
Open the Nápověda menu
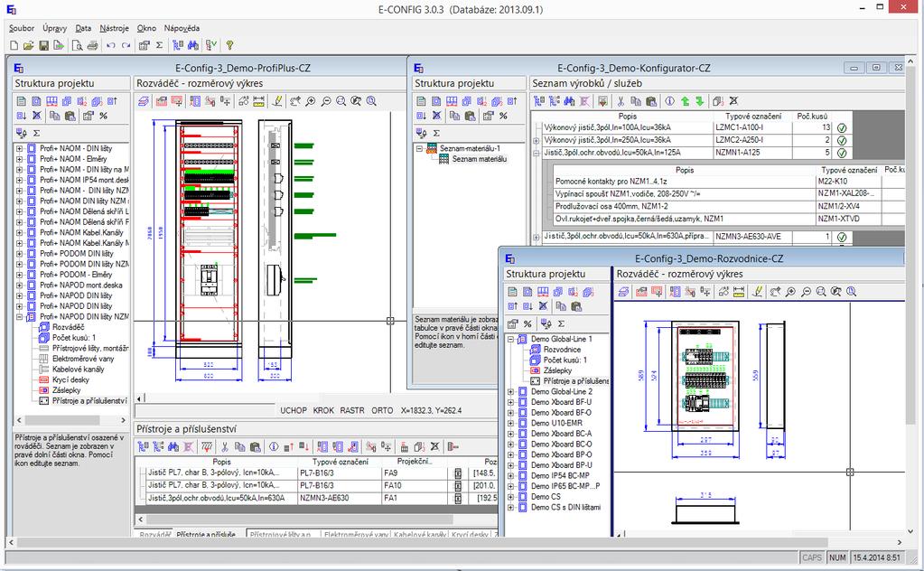point(182,28)
